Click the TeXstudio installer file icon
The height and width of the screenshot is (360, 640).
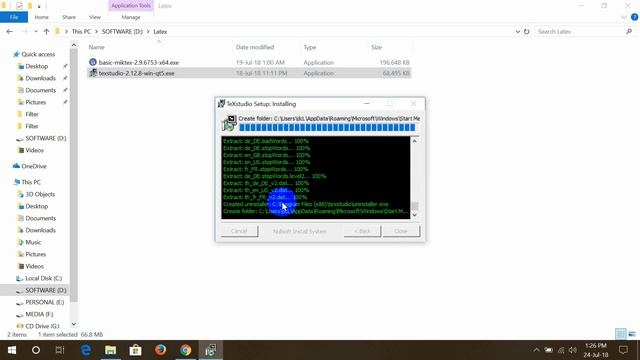click(93, 73)
